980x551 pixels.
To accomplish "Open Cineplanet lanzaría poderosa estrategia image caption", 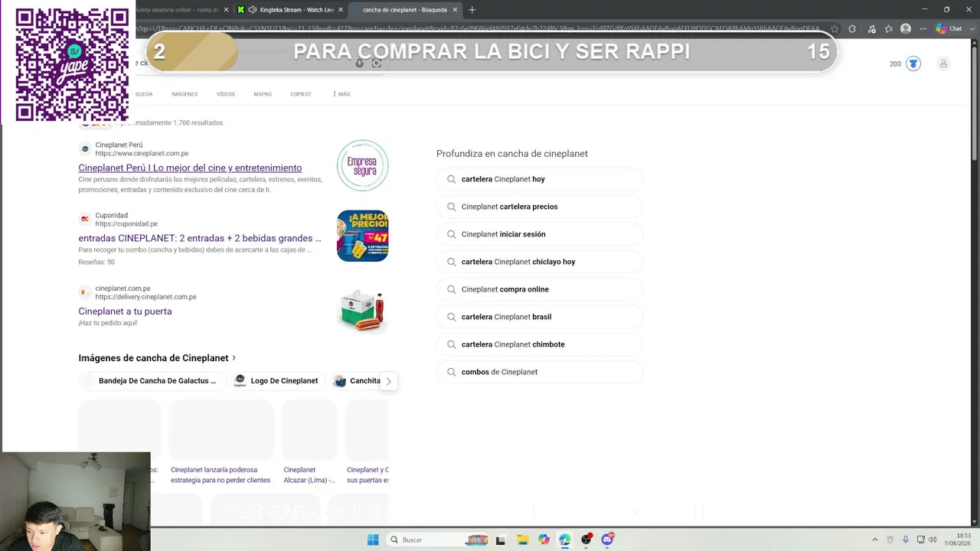I will click(220, 475).
